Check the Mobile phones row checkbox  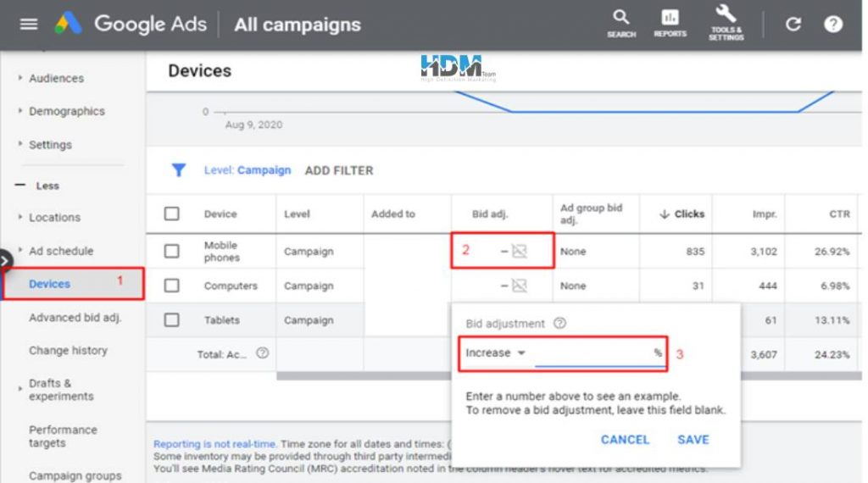click(x=171, y=251)
